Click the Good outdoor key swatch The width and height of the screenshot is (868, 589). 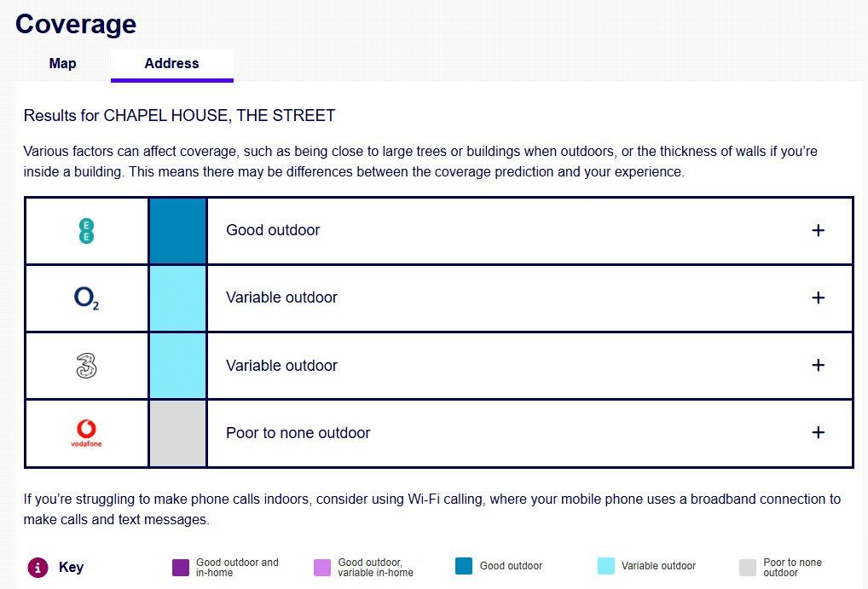coord(464,566)
